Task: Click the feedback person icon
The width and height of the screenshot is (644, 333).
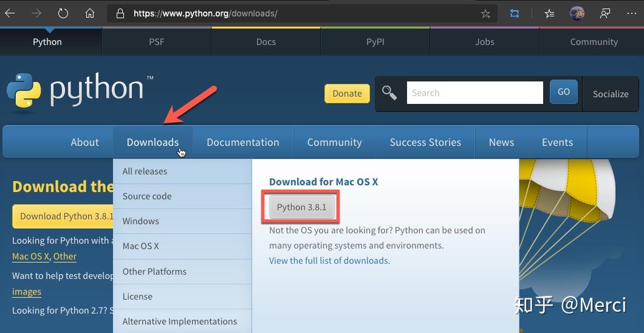Action: [605, 13]
